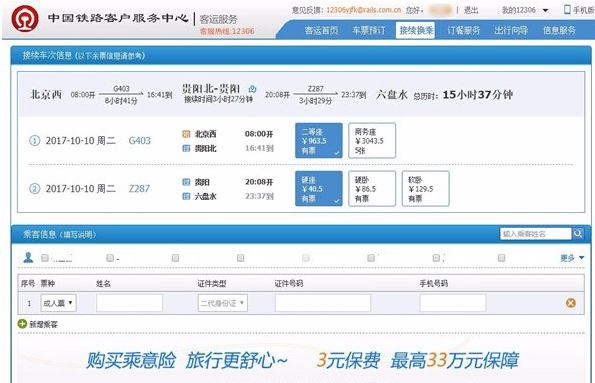The image size is (595, 383).
Task: Click the orange departure icon beside 北京西
Action: pos(186,134)
